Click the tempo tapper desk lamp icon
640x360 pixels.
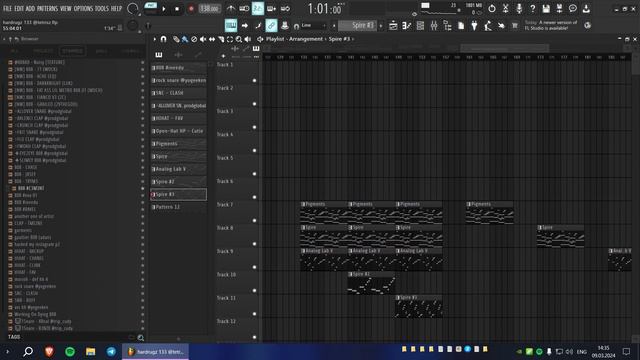tap(488, 25)
